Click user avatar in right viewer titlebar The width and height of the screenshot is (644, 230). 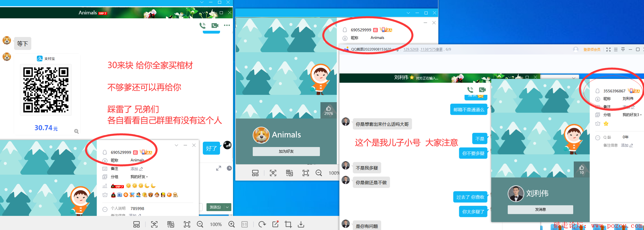(576, 49)
